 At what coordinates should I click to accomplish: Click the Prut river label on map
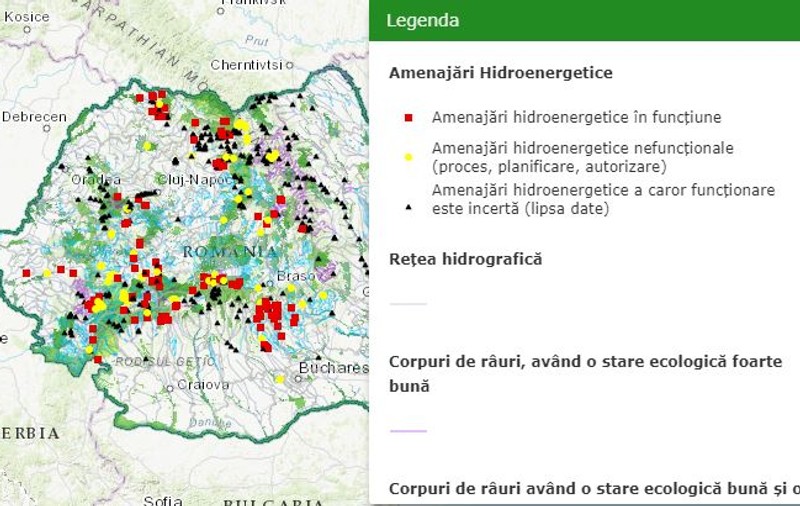click(257, 40)
